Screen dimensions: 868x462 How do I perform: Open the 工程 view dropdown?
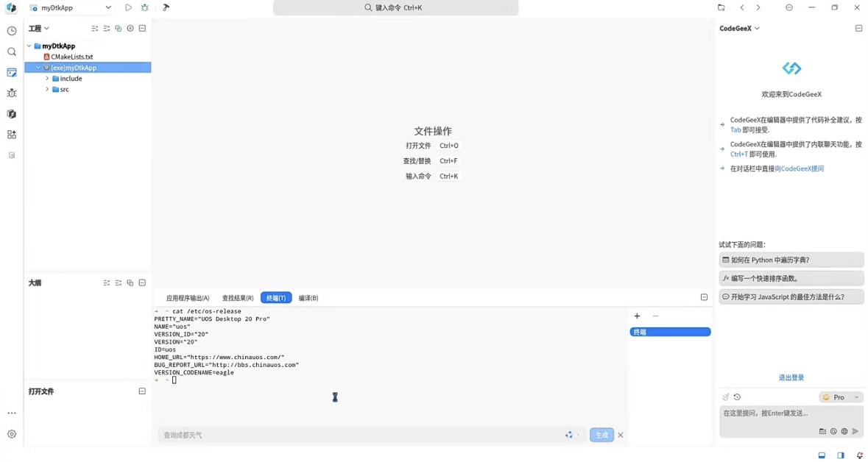click(39, 28)
